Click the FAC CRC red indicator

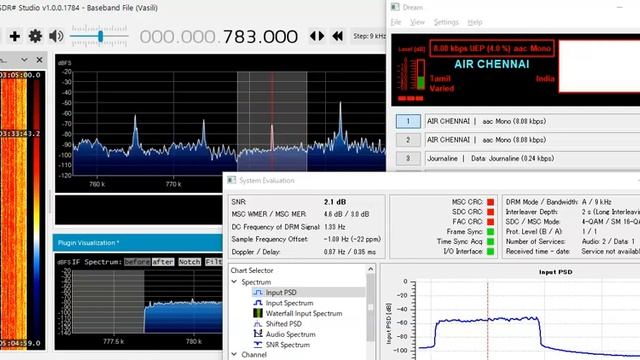point(491,222)
